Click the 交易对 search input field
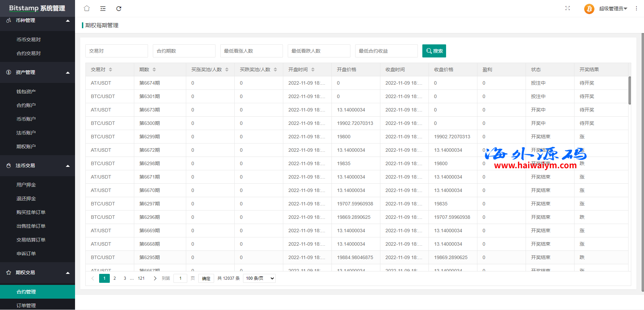644x310 pixels. coord(116,51)
